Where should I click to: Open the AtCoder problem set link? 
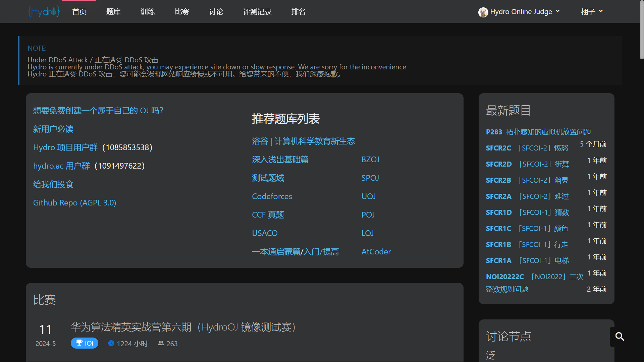(x=376, y=252)
